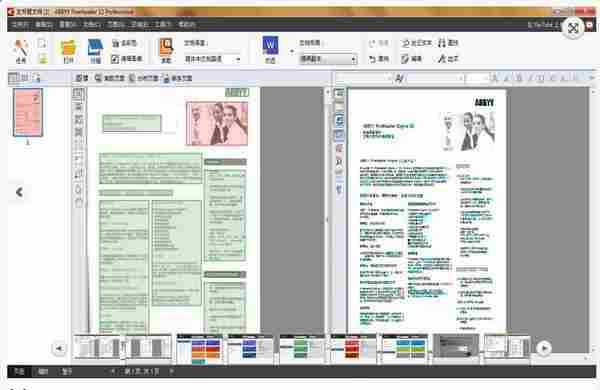Click the fullscreen expand arrows icon
This screenshot has height=390, width=600.
573,28
